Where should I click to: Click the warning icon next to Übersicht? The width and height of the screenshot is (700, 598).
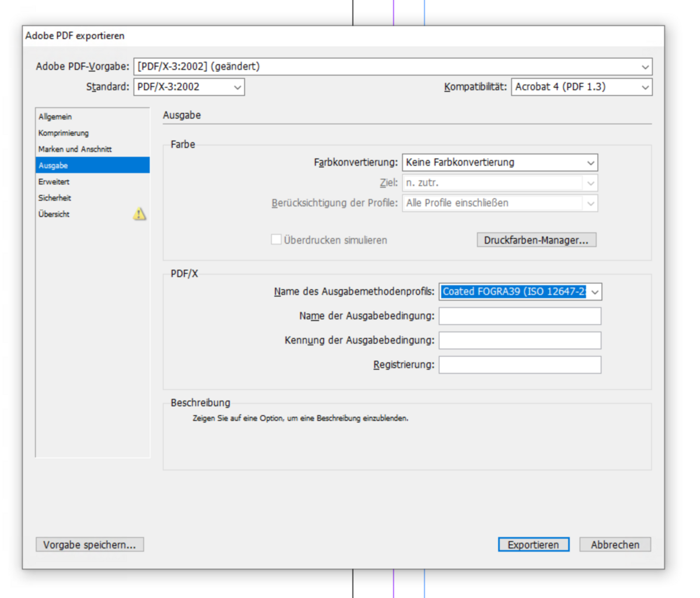pos(139,214)
